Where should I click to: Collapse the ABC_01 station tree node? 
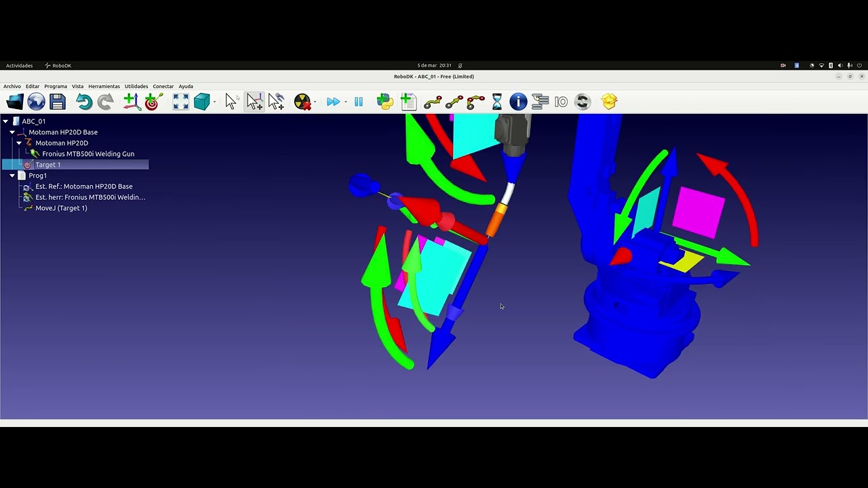(x=5, y=121)
